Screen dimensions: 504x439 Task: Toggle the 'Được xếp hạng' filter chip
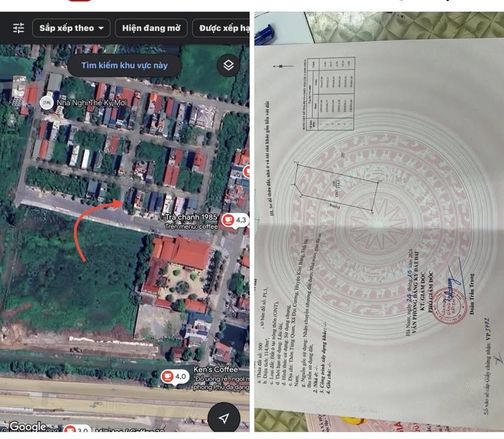(x=222, y=28)
